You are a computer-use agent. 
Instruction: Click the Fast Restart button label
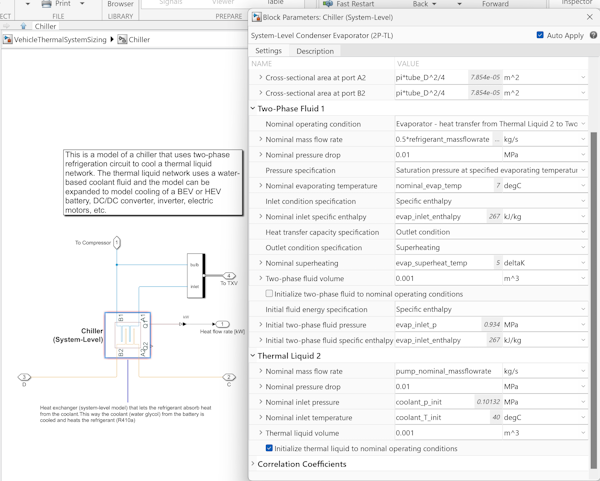point(355,4)
